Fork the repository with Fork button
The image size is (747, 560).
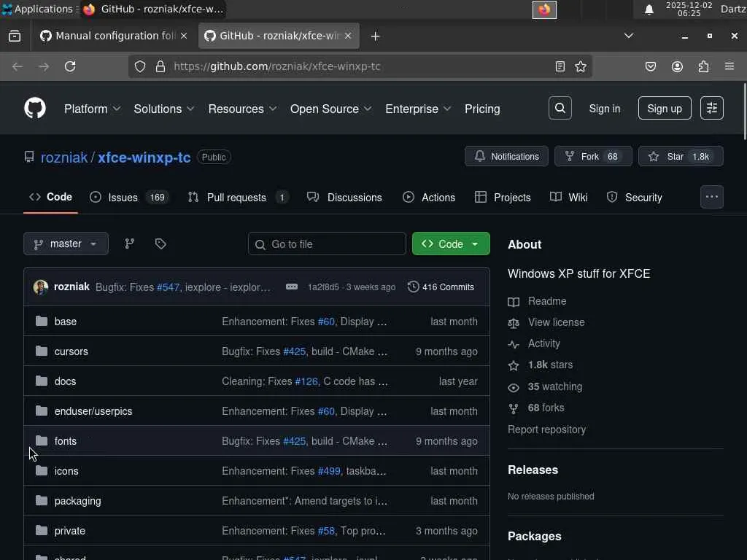593,156
